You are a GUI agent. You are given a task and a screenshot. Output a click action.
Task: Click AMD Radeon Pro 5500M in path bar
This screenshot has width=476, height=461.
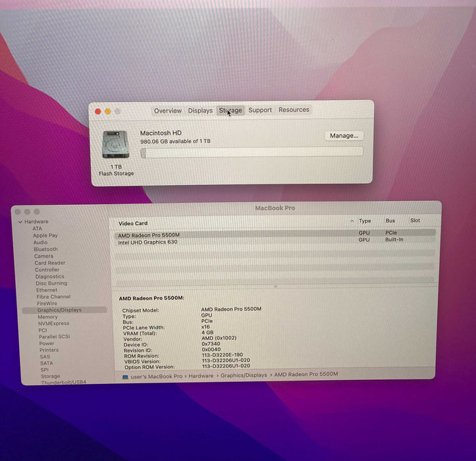(306, 374)
